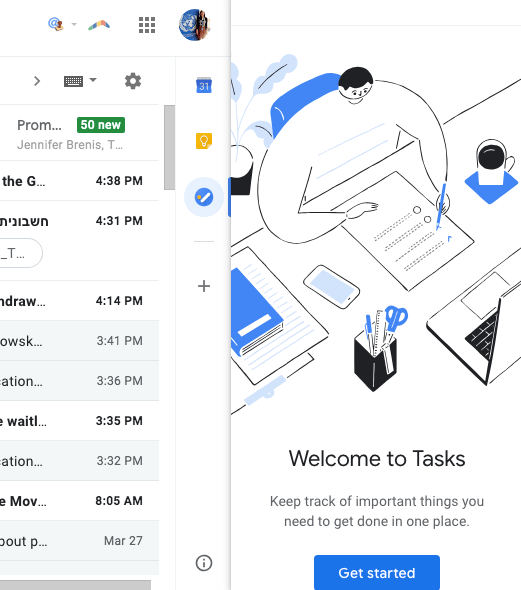This screenshot has height=590, width=521.
Task: Open the Promotions tab with 50 new
Action: [x=79, y=133]
